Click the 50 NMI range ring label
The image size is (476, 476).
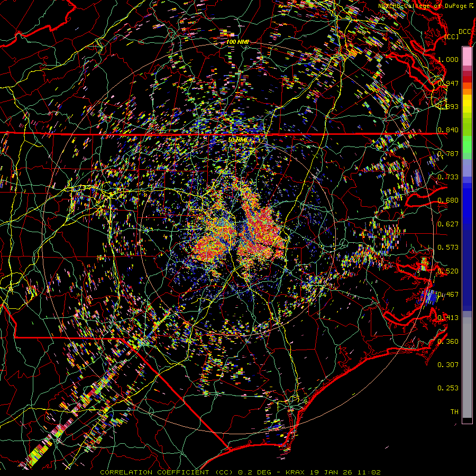(238, 140)
